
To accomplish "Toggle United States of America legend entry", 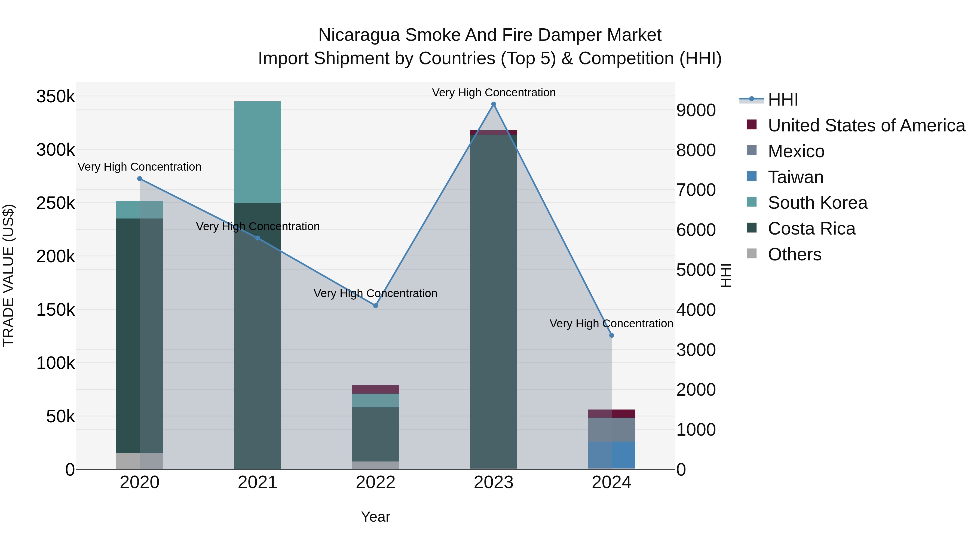I will point(856,125).
